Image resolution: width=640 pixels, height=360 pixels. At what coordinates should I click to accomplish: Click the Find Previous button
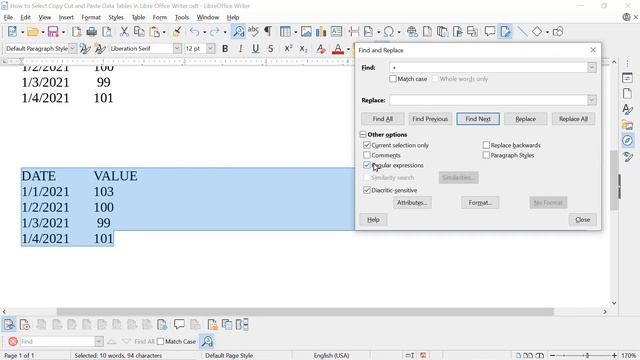click(x=430, y=119)
